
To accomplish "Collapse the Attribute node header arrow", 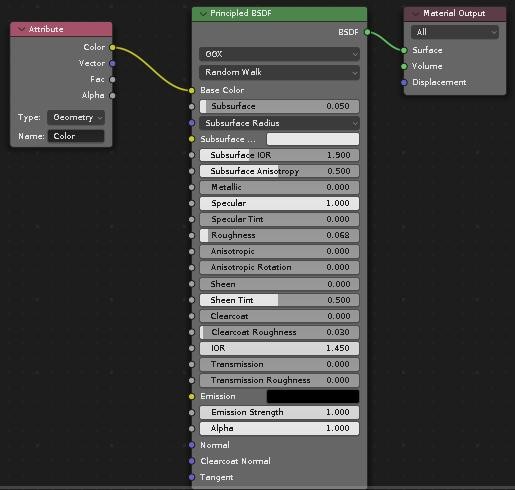I will 21,29.
